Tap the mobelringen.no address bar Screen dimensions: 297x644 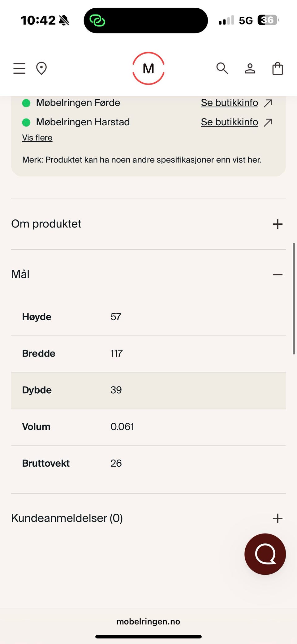(148, 621)
